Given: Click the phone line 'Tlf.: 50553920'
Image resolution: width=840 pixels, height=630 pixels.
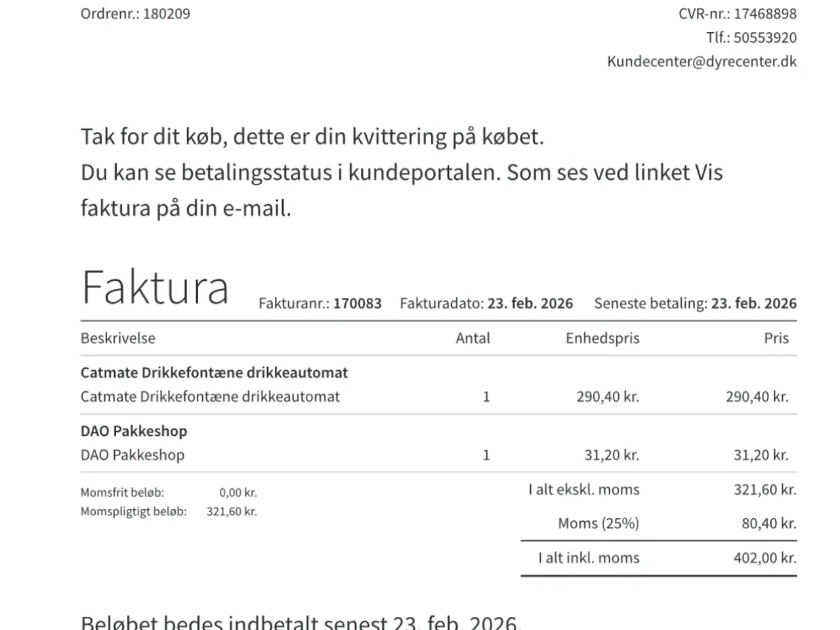Looking at the screenshot, I should (x=751, y=37).
